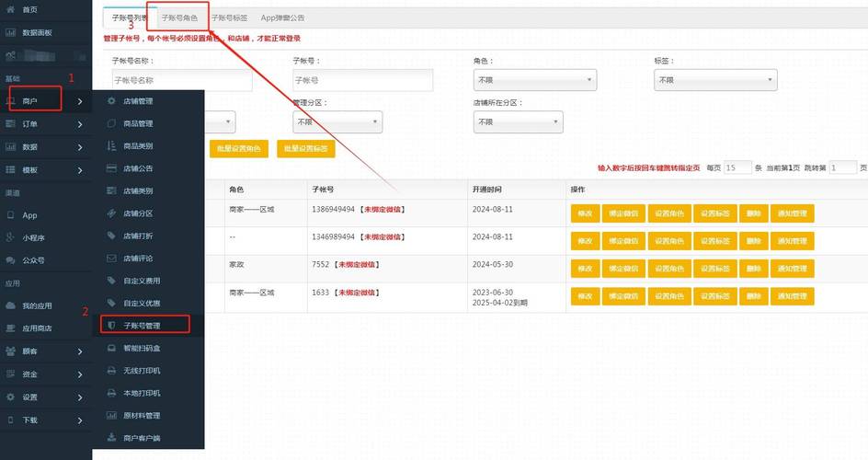The height and width of the screenshot is (460, 868).
Task: Switch to the App弹窗公告 tab
Action: click(x=282, y=17)
